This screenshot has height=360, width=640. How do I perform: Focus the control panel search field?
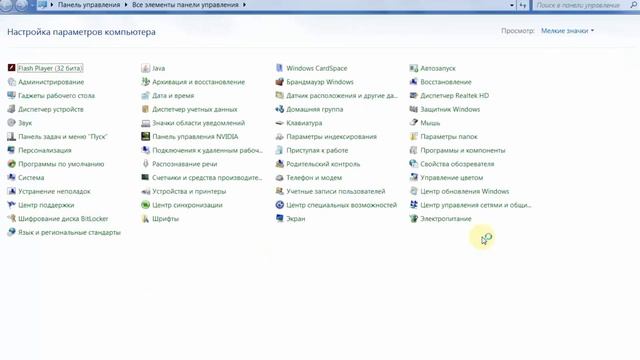click(x=580, y=5)
